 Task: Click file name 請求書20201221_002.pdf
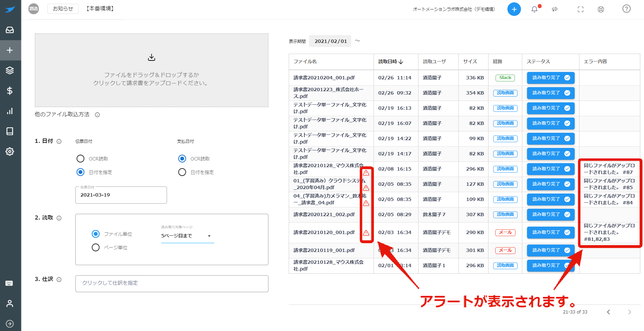324,214
